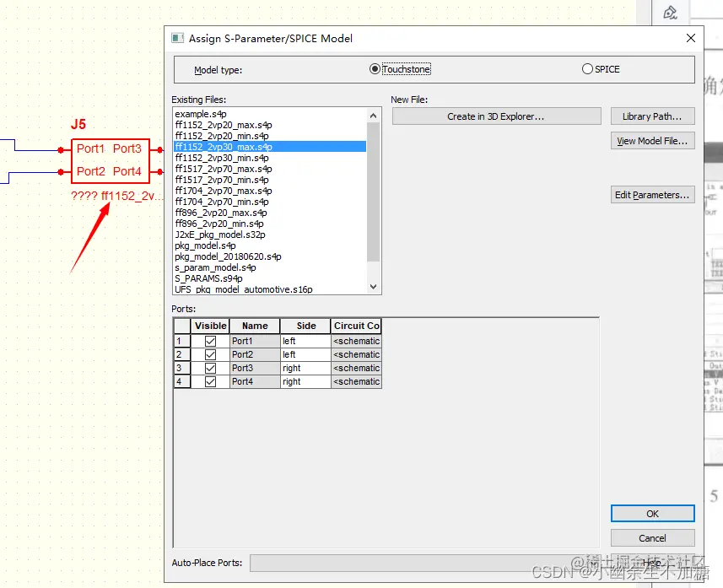Viewport: 723px width, 588px height.
Task: Toggle the Visible checkbox for Port3
Action: click(210, 368)
